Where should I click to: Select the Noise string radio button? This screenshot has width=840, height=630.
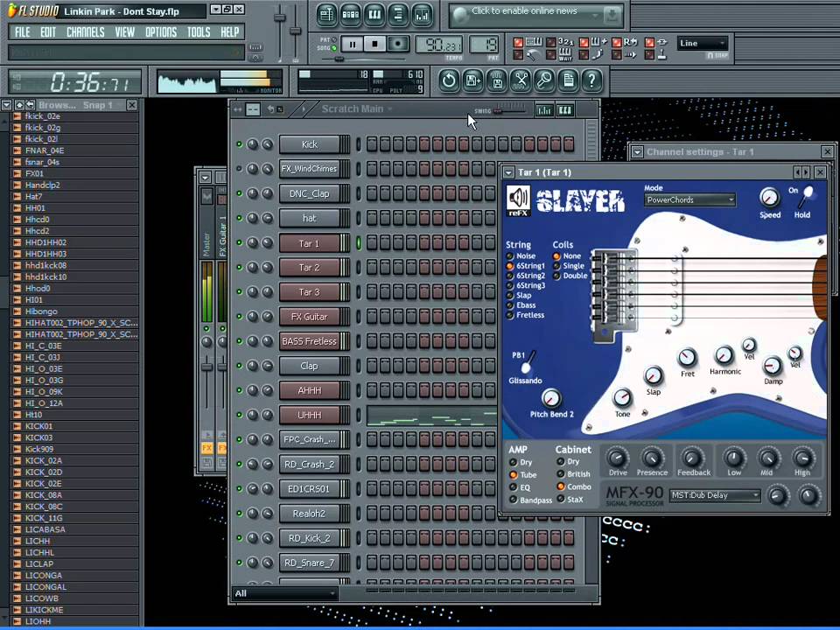510,256
